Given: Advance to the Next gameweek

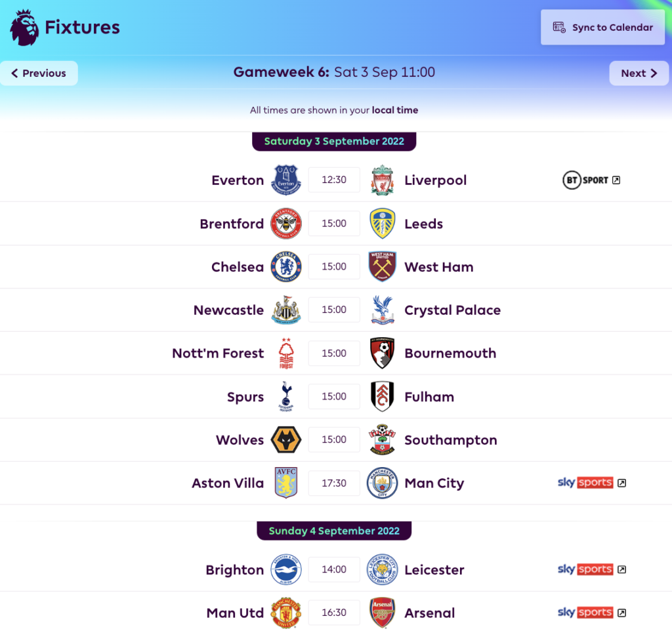Looking at the screenshot, I should point(639,73).
